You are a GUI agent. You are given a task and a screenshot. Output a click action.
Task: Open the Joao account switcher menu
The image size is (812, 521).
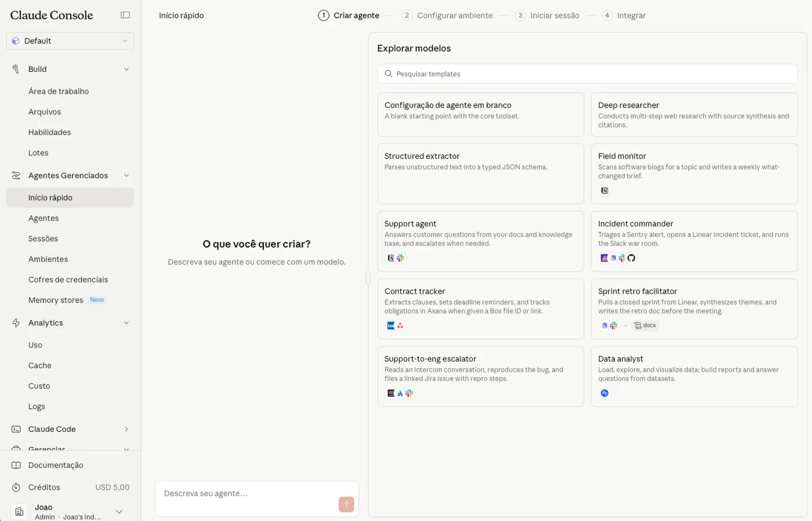click(x=70, y=512)
